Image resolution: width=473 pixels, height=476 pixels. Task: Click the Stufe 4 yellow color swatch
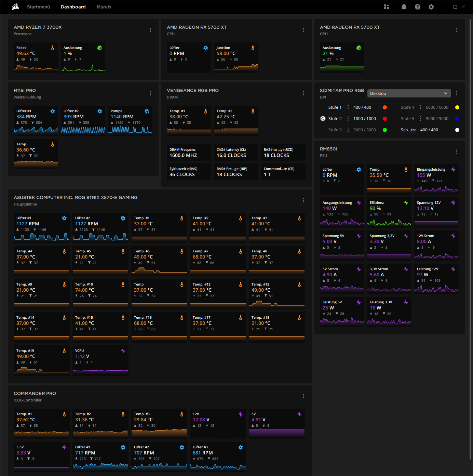point(457,107)
